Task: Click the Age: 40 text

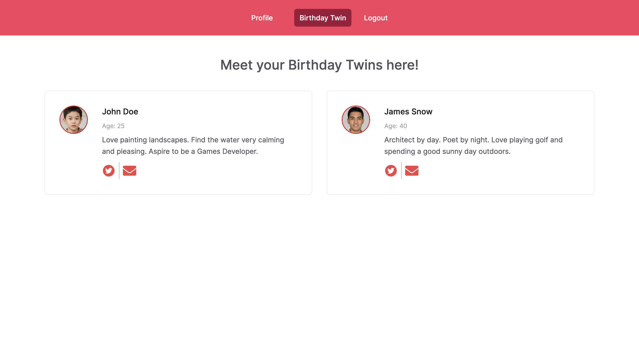Action: click(x=396, y=126)
